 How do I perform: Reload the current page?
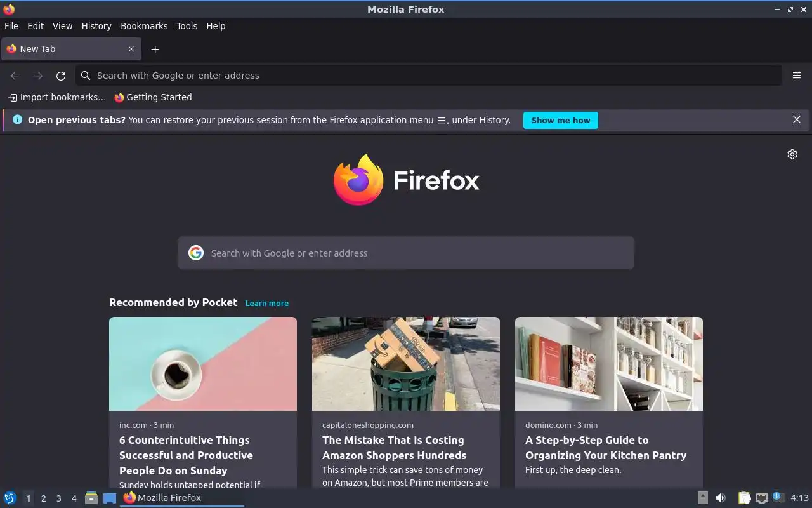click(61, 76)
